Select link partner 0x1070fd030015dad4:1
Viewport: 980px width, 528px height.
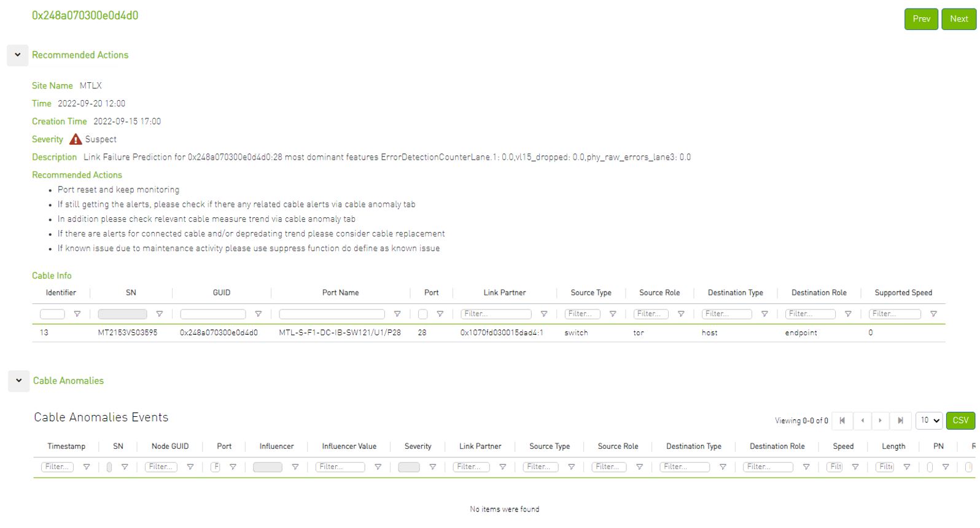pos(502,333)
